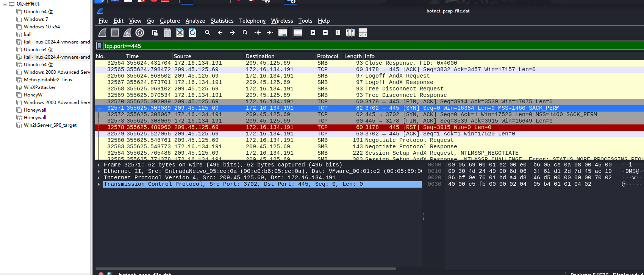Sort by Protocol column header
Viewport: 644px width, 275px height.
(x=329, y=56)
